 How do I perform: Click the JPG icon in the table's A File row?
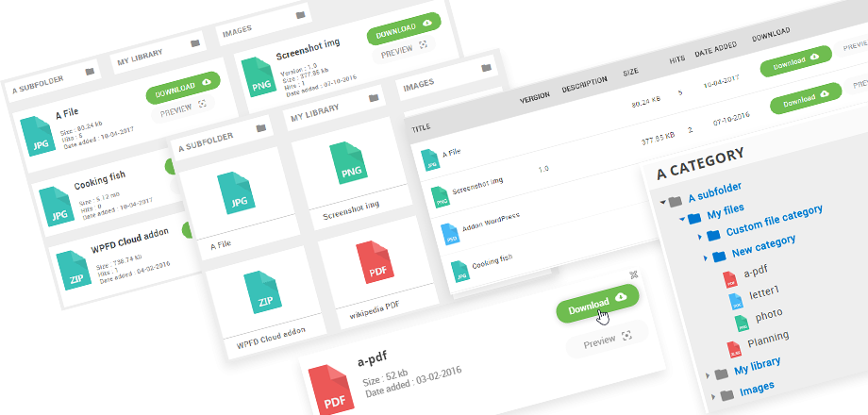click(429, 159)
